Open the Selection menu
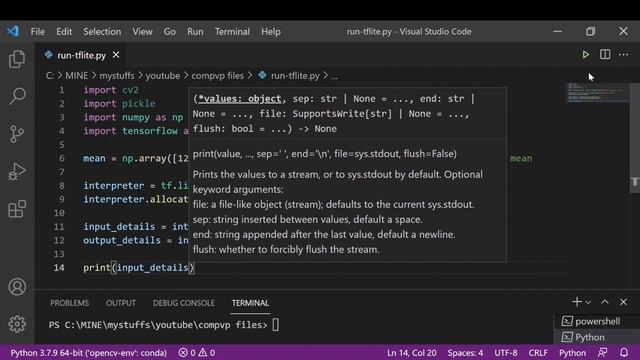 click(x=102, y=32)
